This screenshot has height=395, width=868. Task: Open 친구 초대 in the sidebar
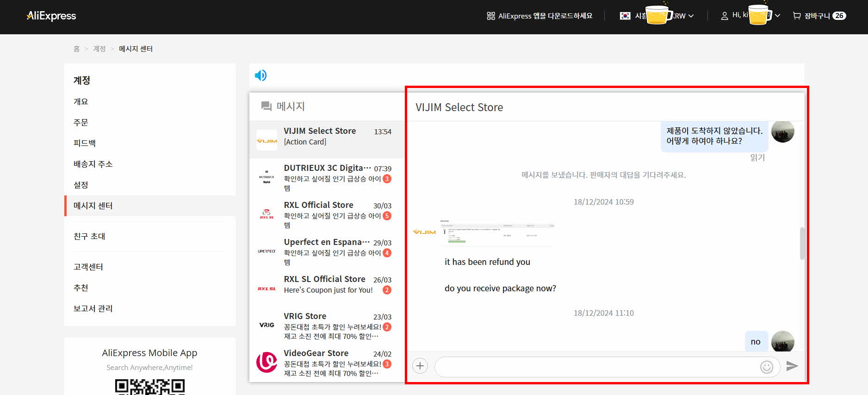coord(89,236)
